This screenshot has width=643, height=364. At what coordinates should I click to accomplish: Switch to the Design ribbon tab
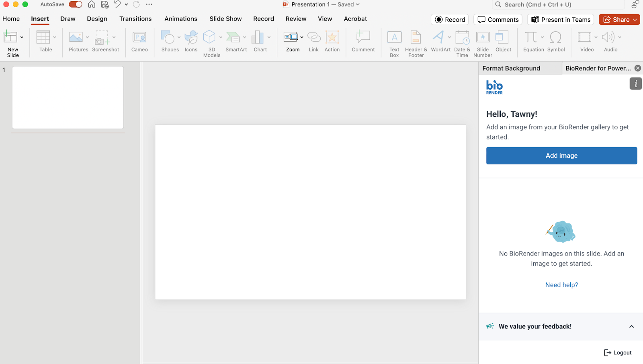coord(97,18)
